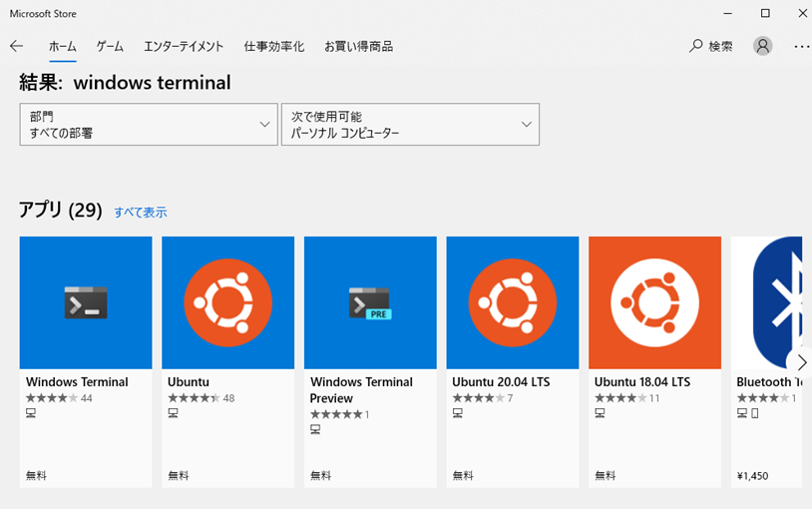This screenshot has height=509, width=812.
Task: Select the ホーム tab
Action: pos(63,47)
